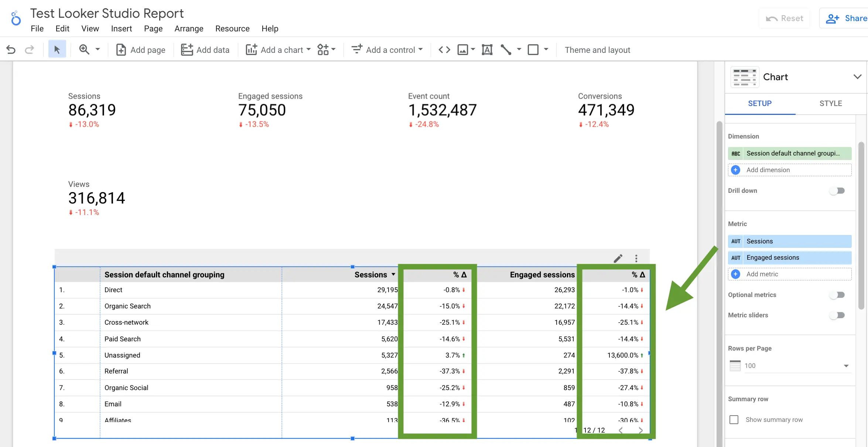Click Add page button
868x447 pixels.
click(x=140, y=50)
